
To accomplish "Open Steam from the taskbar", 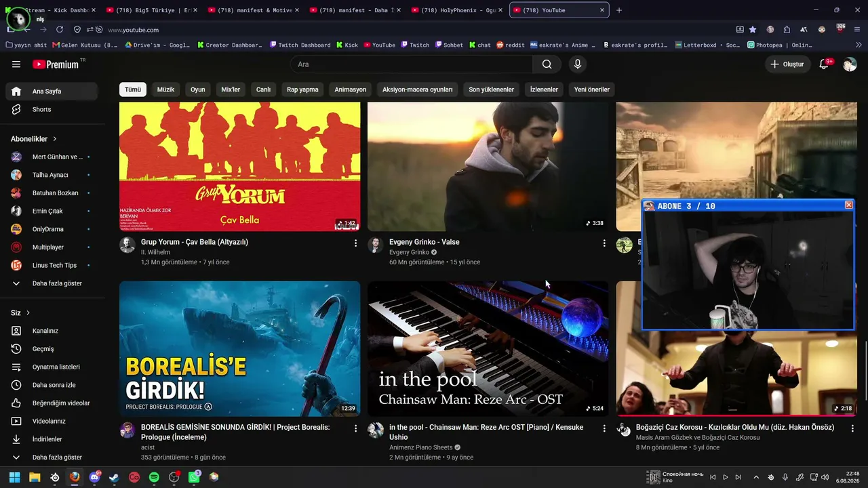I will click(114, 477).
